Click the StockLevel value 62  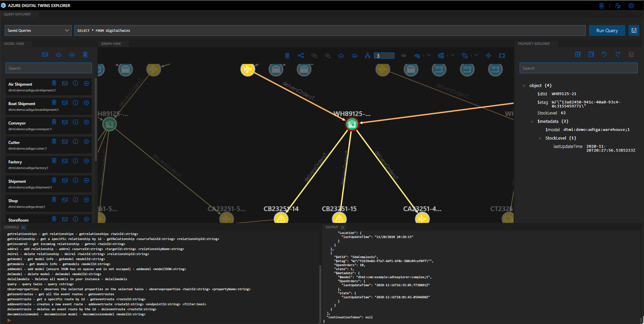click(563, 113)
